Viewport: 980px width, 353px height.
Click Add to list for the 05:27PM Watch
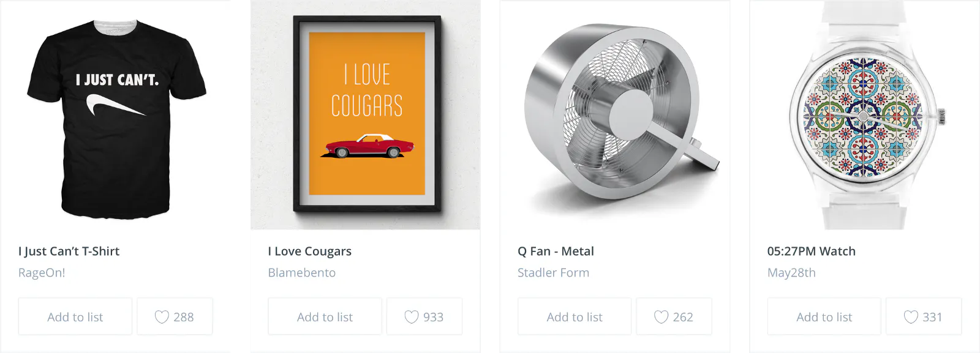[x=824, y=316]
